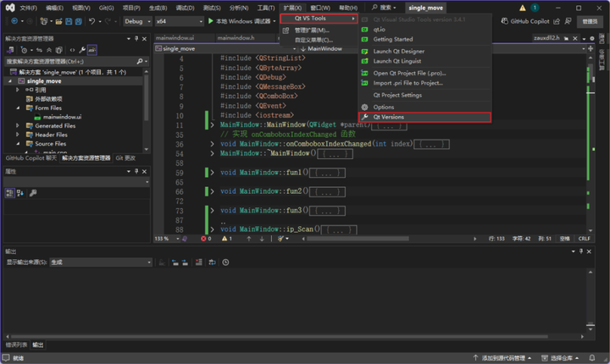Click the show all files icon in Solution Explorer
This screenshot has height=364, width=610.
point(58,50)
